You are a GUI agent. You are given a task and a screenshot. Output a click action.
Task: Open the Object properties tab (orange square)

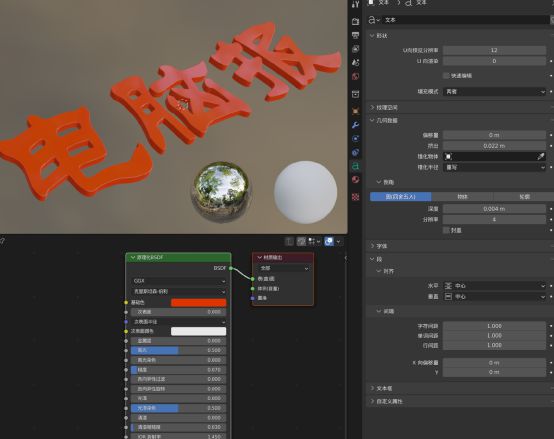point(355,111)
